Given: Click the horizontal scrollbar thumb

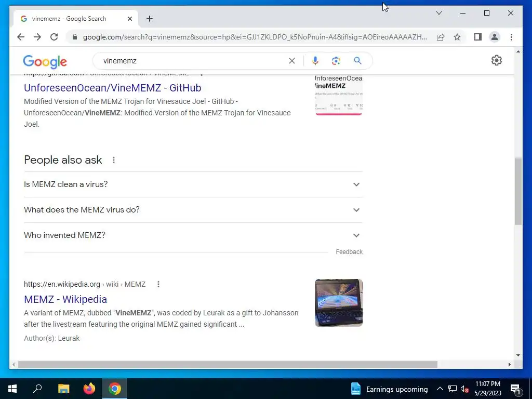Looking at the screenshot, I should tap(228, 364).
